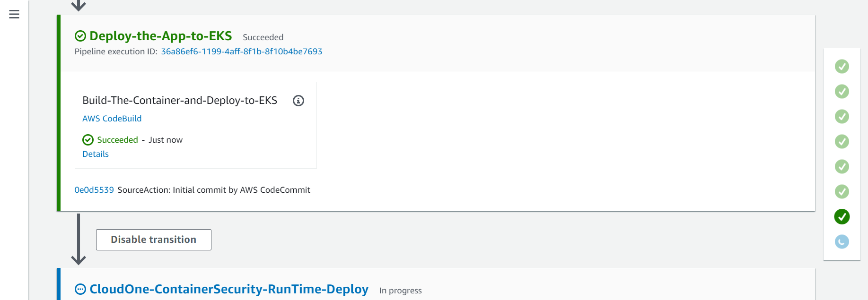View Details of the build action
Image resolution: width=868 pixels, height=300 pixels.
96,154
